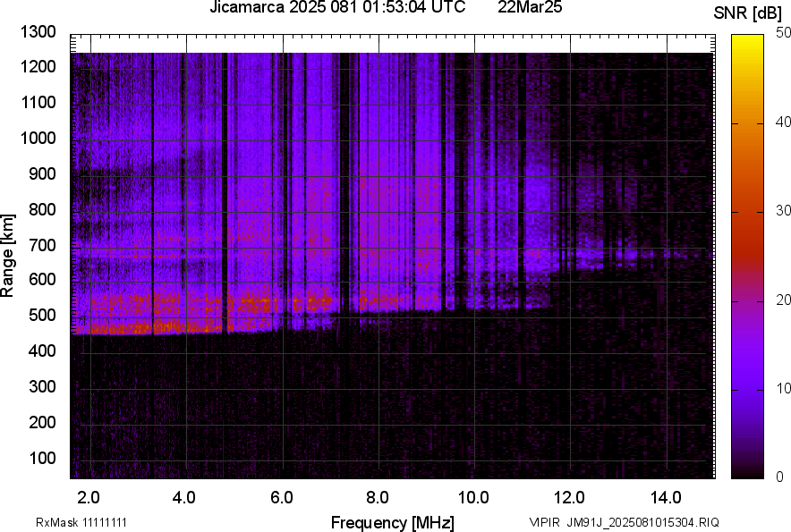Screen dimensions: 791x532
Task: Click the 2.0 frequency tick label
Action: click(x=89, y=497)
